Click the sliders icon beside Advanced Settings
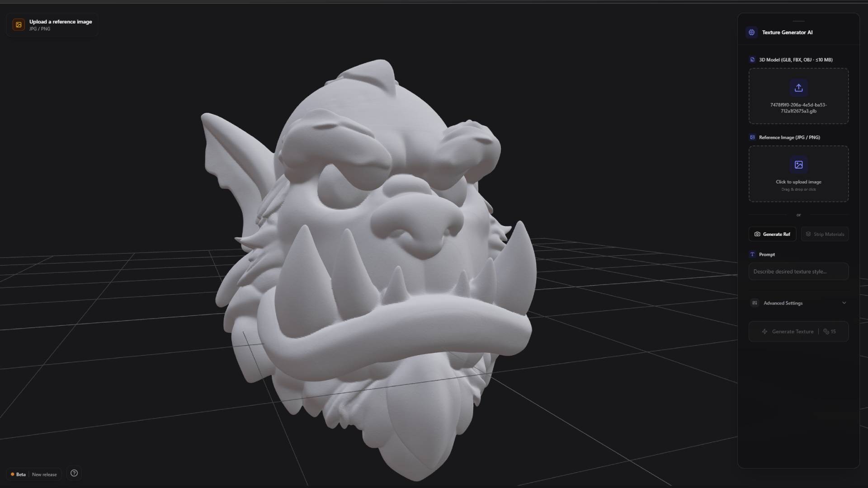Viewport: 868px width, 488px height. (755, 303)
